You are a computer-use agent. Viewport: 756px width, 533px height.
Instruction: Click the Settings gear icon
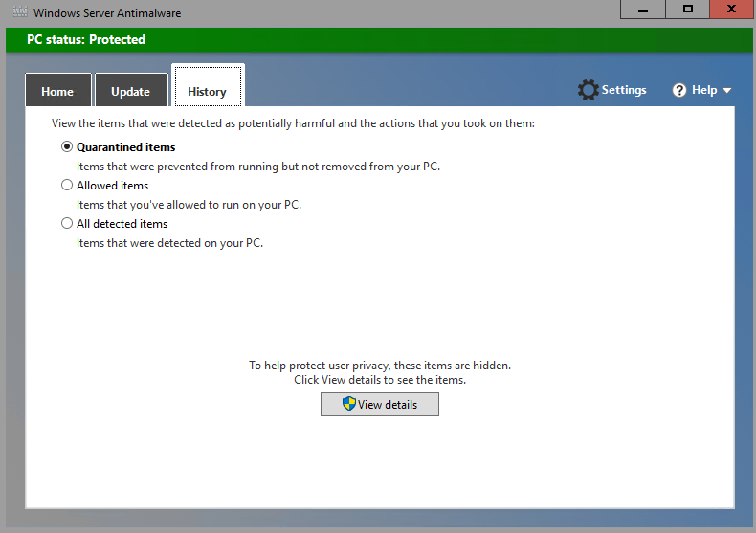(x=588, y=90)
